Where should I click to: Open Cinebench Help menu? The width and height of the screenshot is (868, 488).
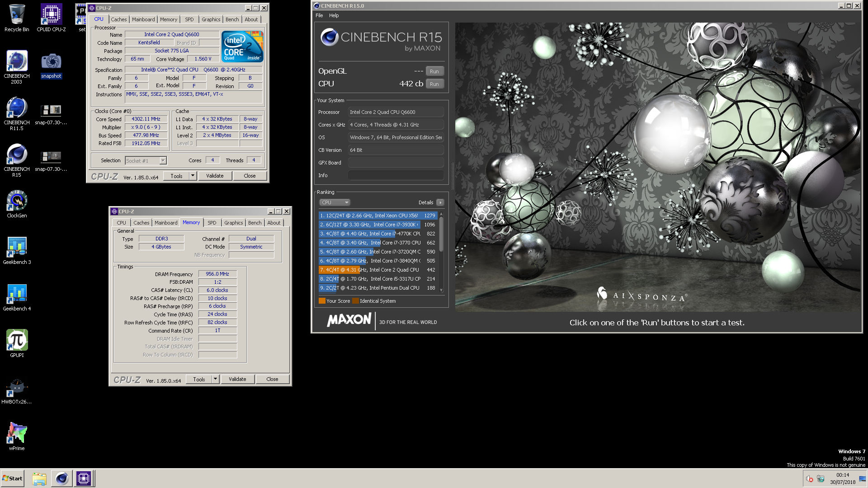coord(334,15)
